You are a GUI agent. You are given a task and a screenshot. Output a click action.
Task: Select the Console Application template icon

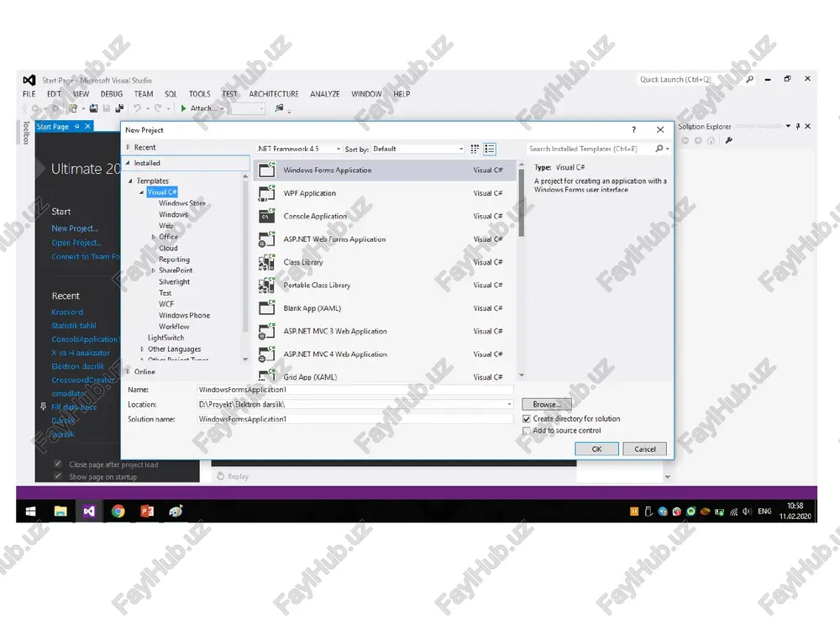(x=267, y=217)
